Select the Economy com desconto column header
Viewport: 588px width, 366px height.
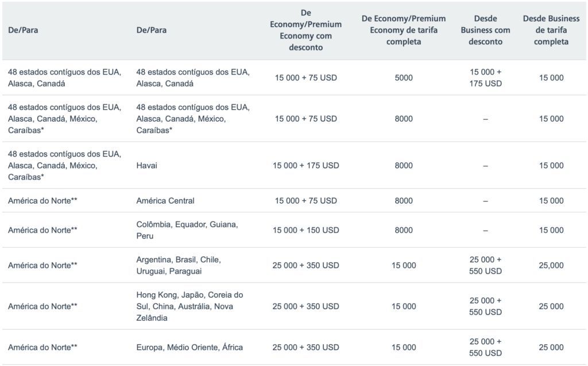coord(305,30)
